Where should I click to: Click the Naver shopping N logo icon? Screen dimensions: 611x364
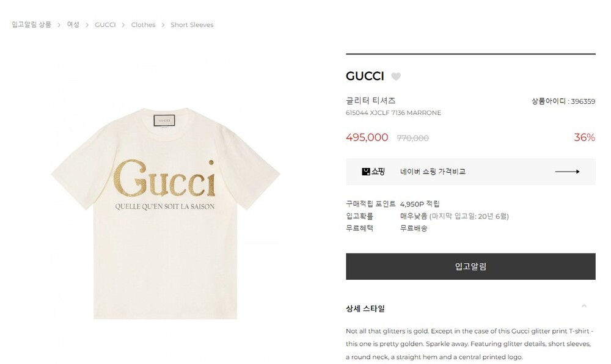click(x=366, y=171)
